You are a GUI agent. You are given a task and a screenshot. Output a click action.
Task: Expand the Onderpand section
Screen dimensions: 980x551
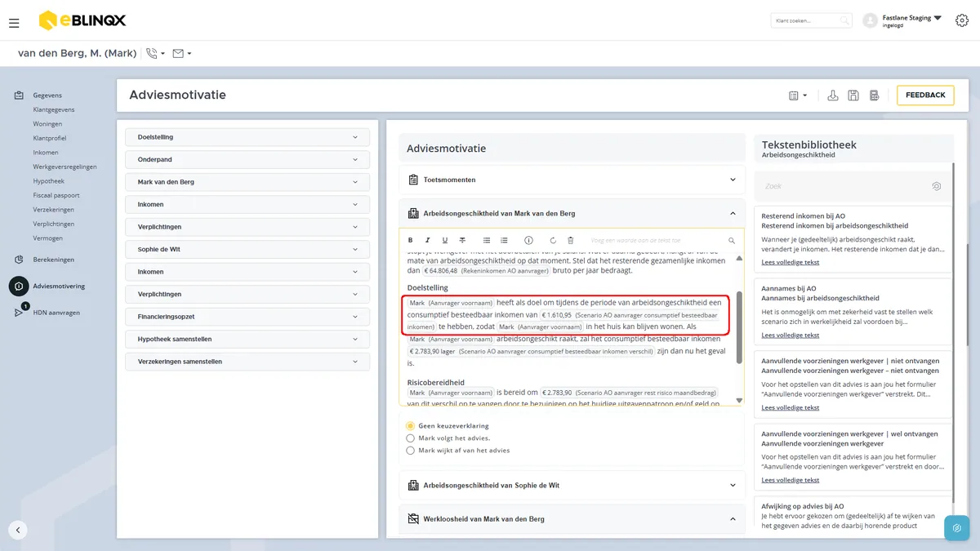[247, 160]
